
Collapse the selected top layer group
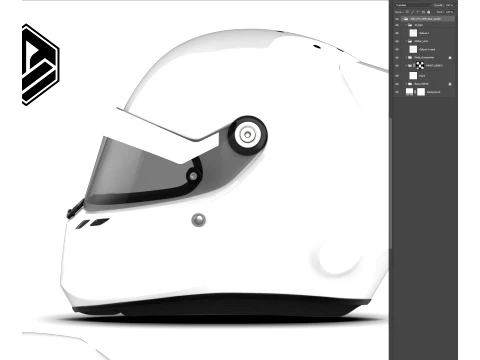pos(402,19)
